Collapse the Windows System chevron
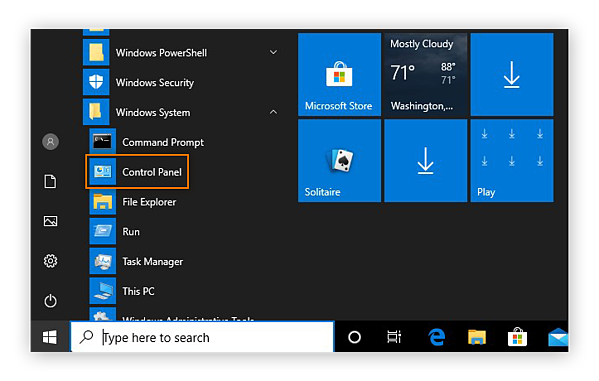Screen dimensions: 599x381 pos(274,112)
